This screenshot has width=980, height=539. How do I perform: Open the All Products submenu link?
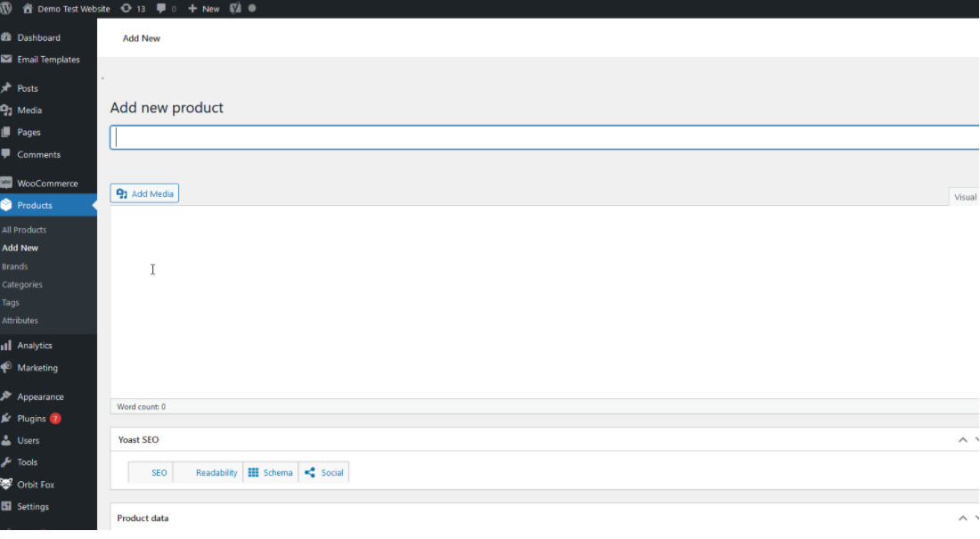point(24,230)
